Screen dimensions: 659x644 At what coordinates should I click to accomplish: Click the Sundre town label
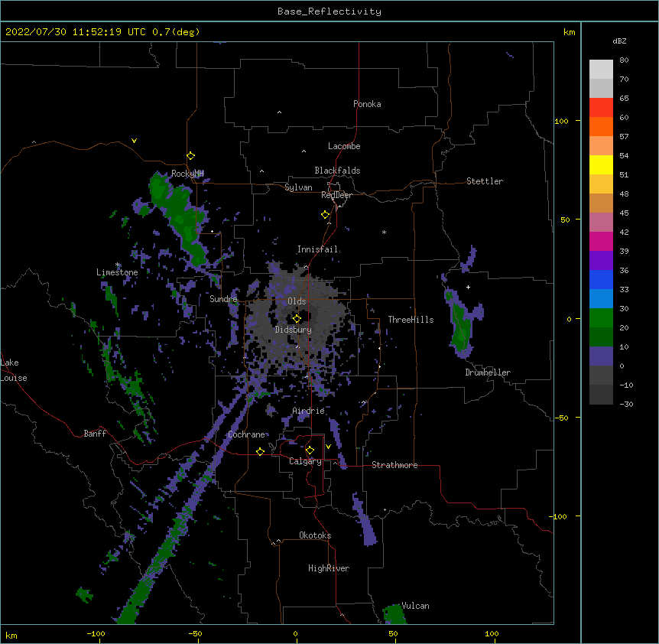tap(223, 299)
